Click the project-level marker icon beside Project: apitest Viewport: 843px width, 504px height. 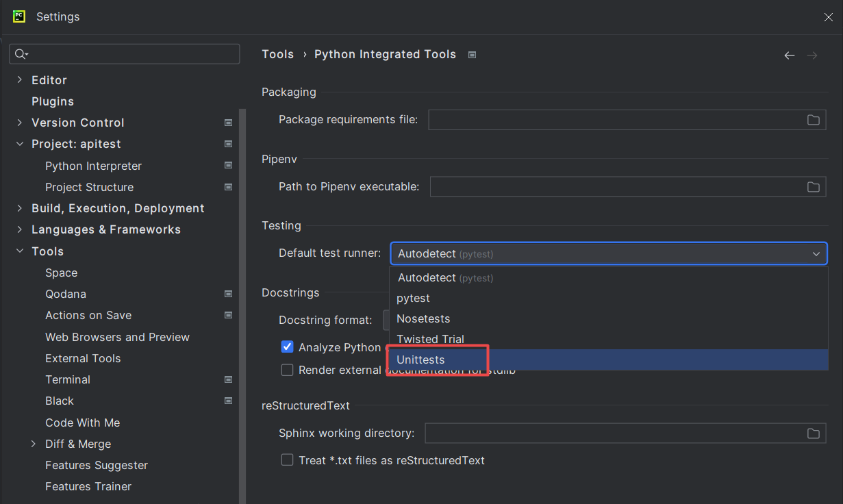point(229,144)
